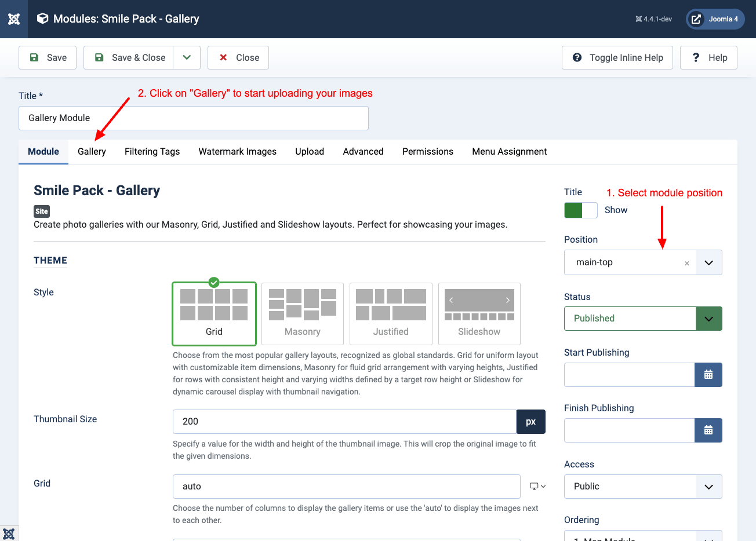The width and height of the screenshot is (756, 541).
Task: Open the device breakpoint selector beside Grid
Action: (538, 487)
